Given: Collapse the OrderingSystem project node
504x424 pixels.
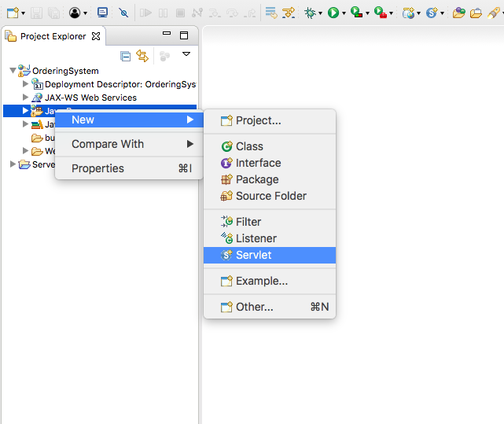Looking at the screenshot, I should 13,71.
